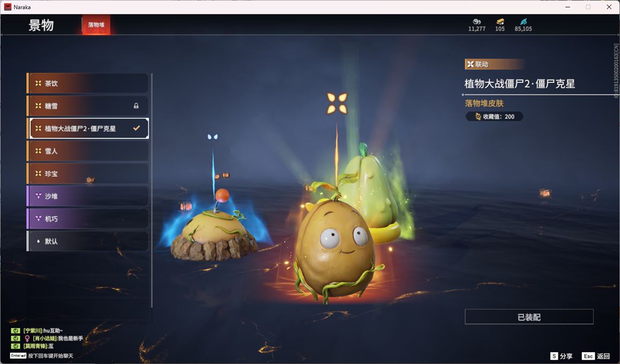Click the orange rarity icon beside 雪人
This screenshot has width=620, height=364.
39,151
